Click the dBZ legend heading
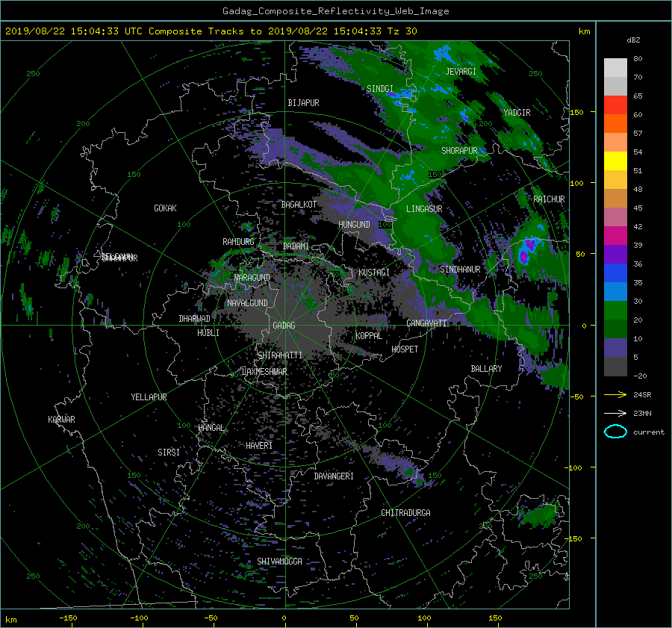The width and height of the screenshot is (672, 628). coord(633,40)
